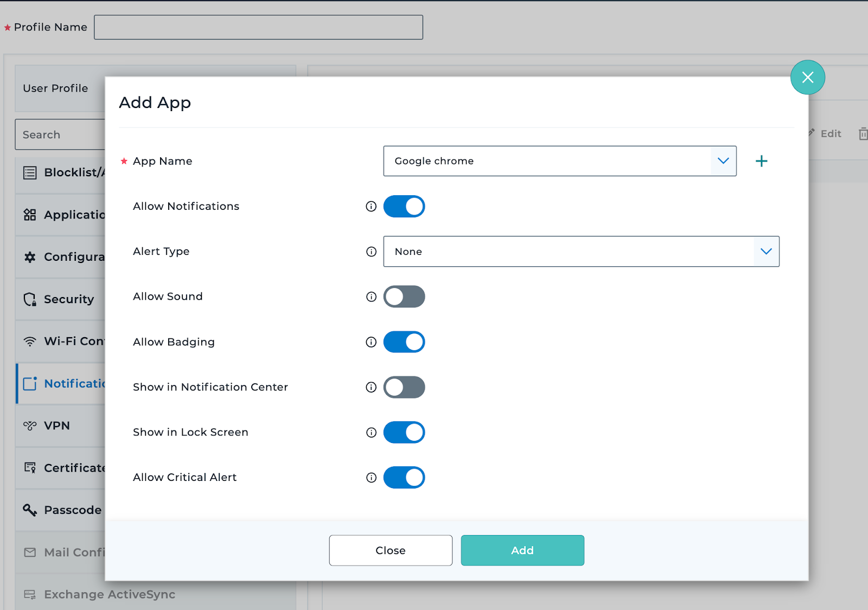Open info tooltip for Alert Type
The width and height of the screenshot is (868, 610).
(371, 252)
